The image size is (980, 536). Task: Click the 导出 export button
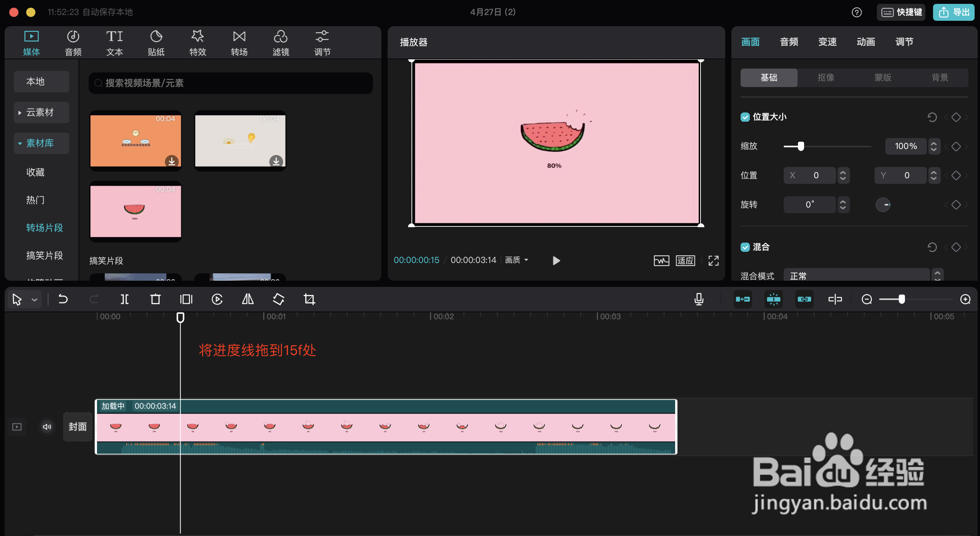click(x=954, y=12)
